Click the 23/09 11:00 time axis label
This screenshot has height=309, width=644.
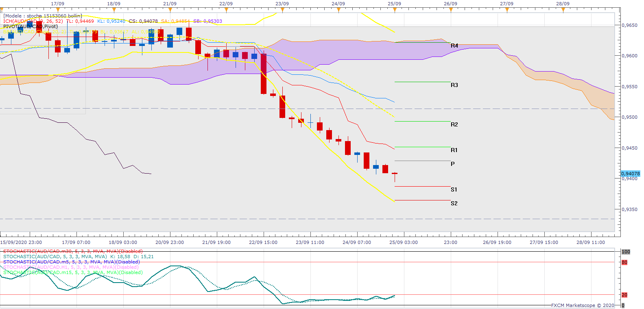(x=310, y=242)
